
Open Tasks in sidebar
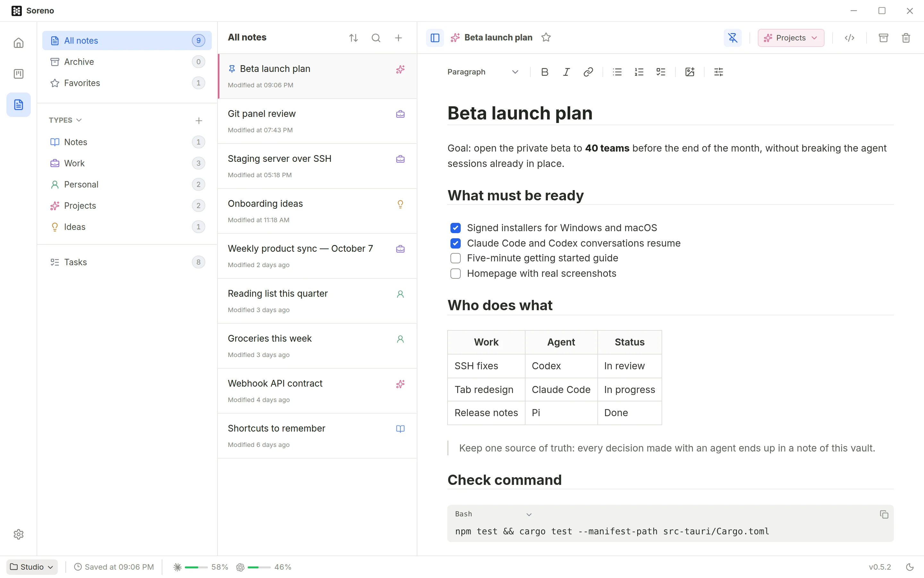click(127, 262)
